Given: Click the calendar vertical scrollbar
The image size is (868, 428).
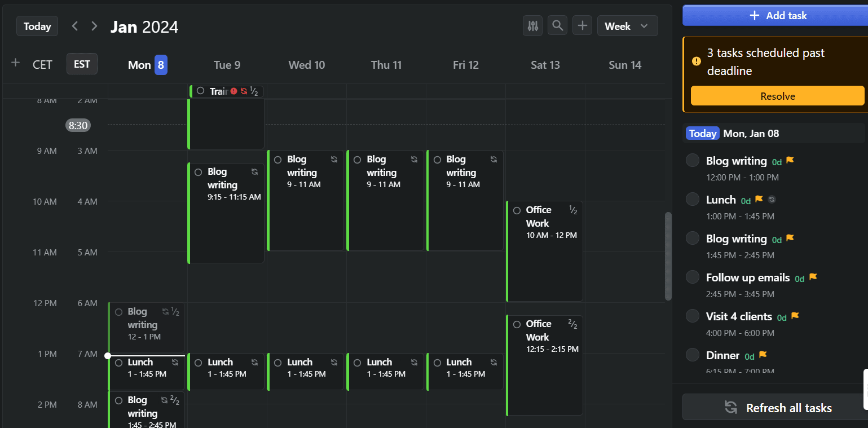Looking at the screenshot, I should click(x=668, y=257).
